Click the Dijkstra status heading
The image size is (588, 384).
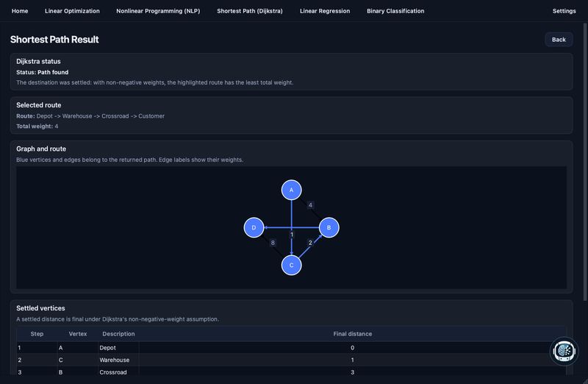point(38,61)
